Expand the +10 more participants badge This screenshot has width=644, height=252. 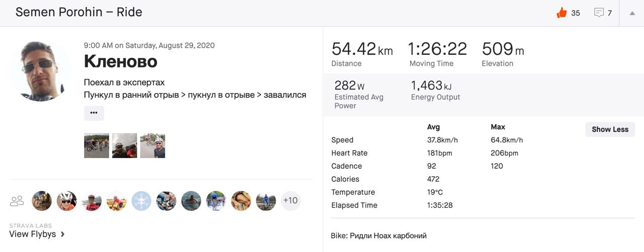290,201
